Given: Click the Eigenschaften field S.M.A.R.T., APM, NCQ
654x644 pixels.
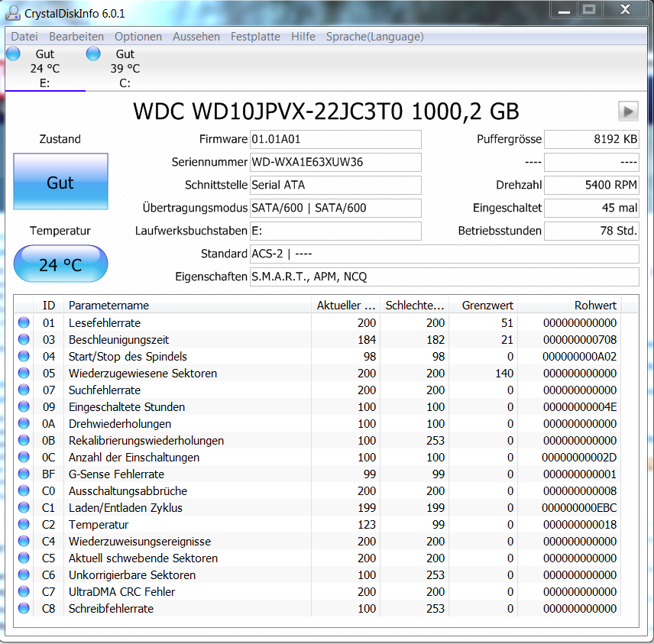Looking at the screenshot, I should pos(444,277).
